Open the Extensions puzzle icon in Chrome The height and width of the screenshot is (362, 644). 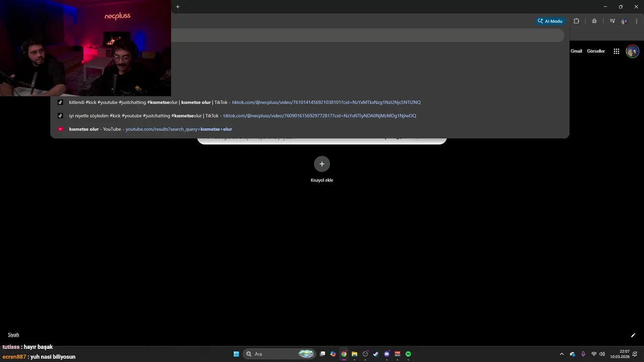pyautogui.click(x=576, y=21)
